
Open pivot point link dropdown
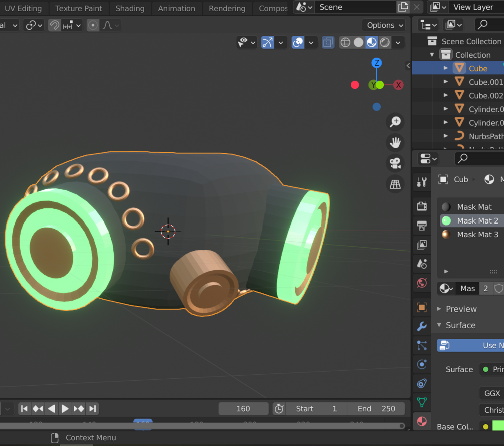pos(34,25)
